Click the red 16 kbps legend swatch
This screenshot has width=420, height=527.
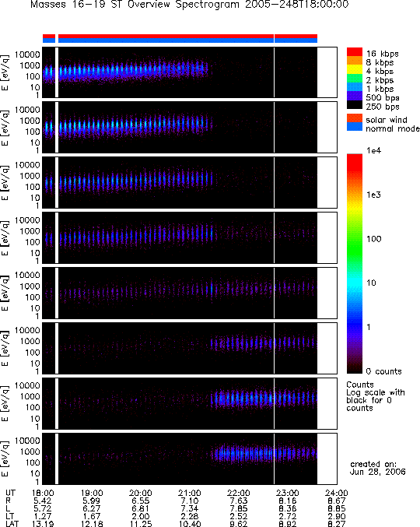pos(355,51)
